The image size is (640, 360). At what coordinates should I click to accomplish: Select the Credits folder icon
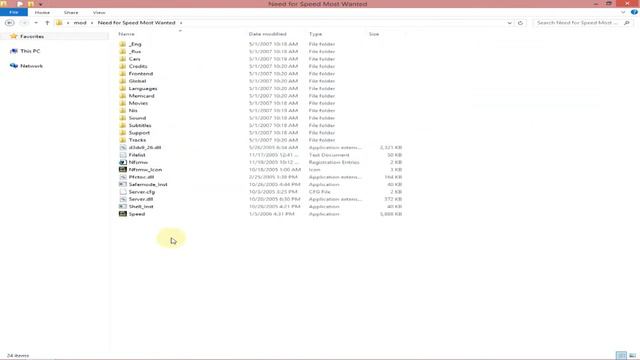(x=122, y=66)
